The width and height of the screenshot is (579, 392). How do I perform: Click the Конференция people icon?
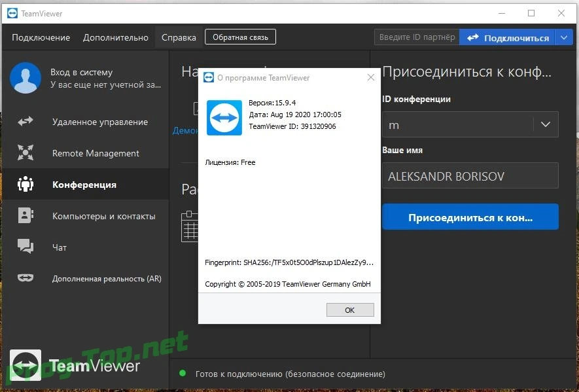(x=26, y=184)
